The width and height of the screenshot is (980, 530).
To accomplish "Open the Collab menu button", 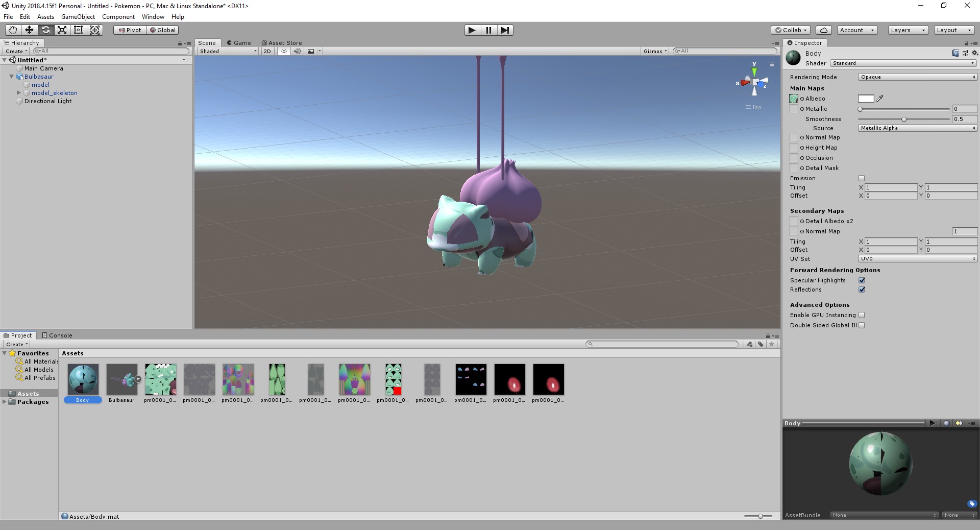I will [x=791, y=30].
